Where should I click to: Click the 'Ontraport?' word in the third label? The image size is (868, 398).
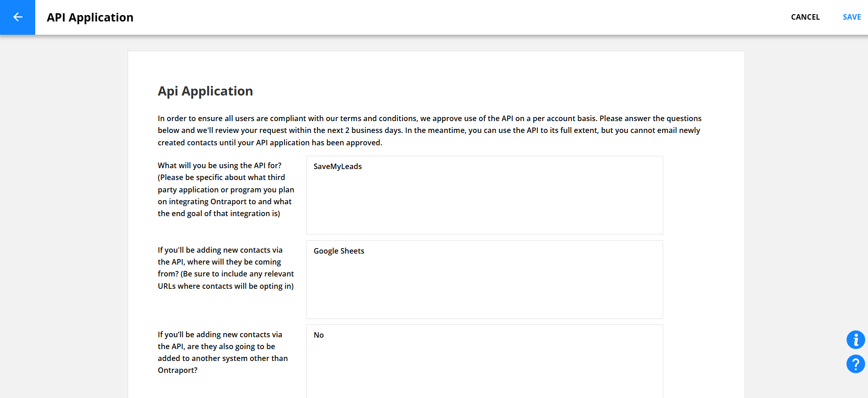177,371
